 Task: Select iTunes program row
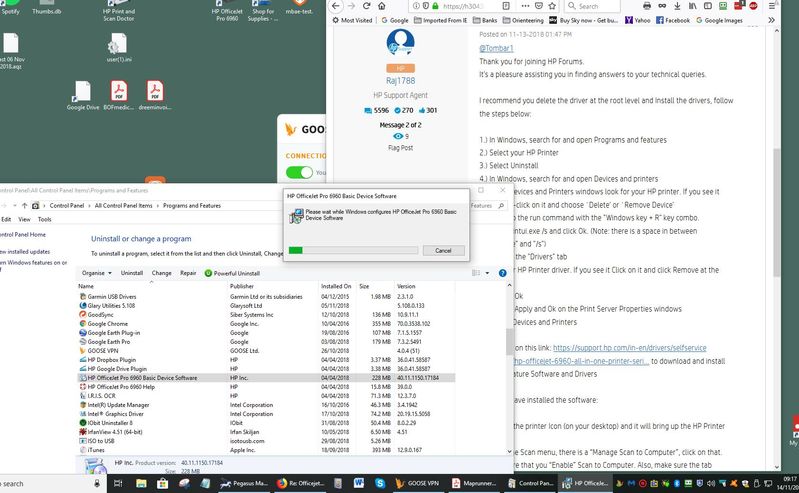pyautogui.click(x=265, y=450)
